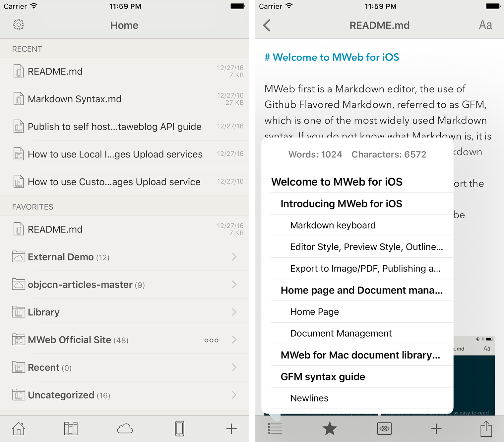Tap the star favorite icon

(330, 429)
